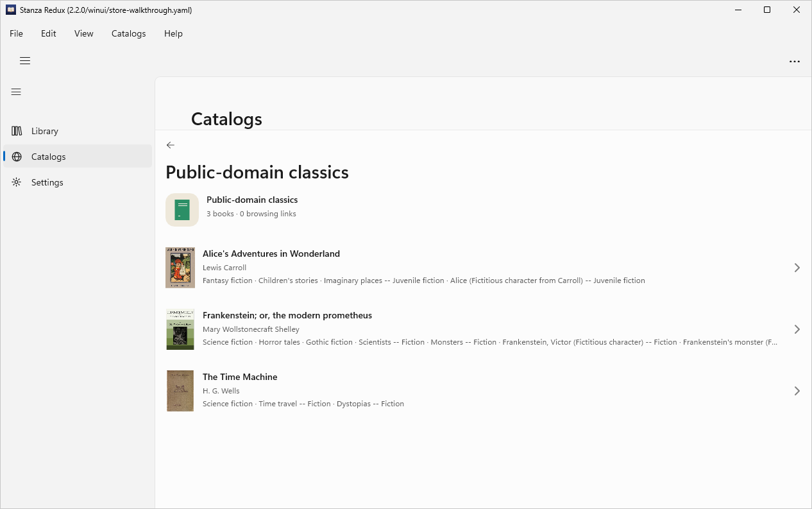
Task: Maximize the Stanza Redux window
Action: point(767,10)
